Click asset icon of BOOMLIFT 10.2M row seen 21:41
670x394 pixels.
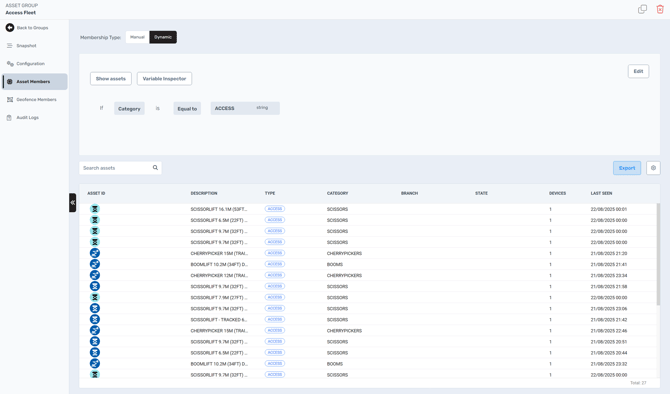[x=95, y=264]
